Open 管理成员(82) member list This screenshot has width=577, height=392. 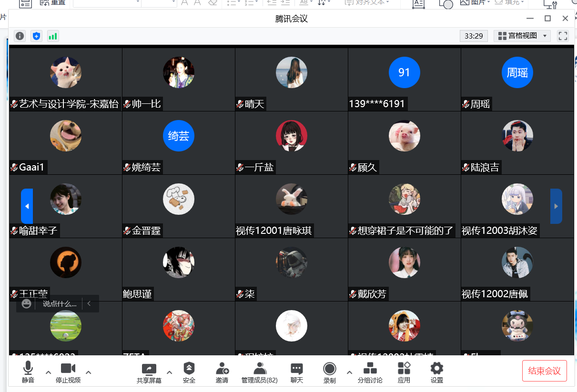point(259,372)
